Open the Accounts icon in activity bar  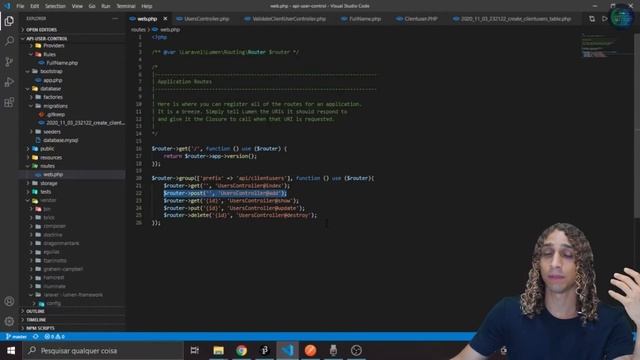pos(9,301)
